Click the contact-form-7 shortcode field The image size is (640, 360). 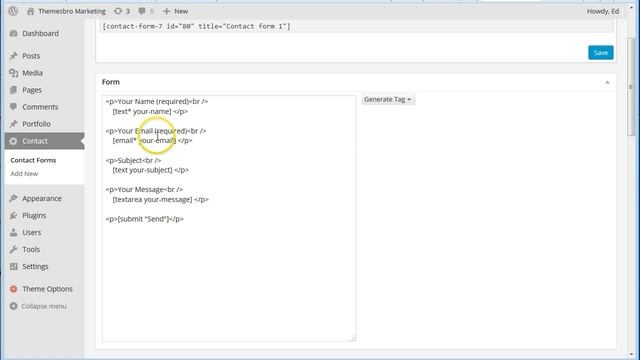[356, 27]
